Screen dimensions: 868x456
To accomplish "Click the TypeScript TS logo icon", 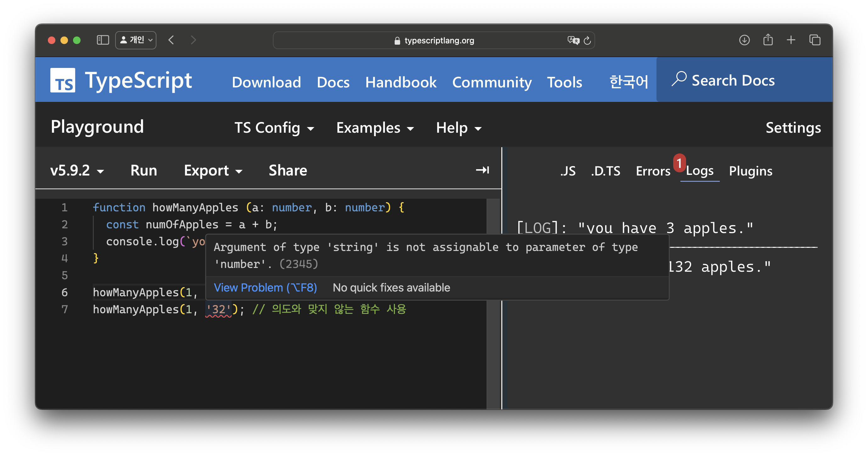I will pyautogui.click(x=63, y=80).
